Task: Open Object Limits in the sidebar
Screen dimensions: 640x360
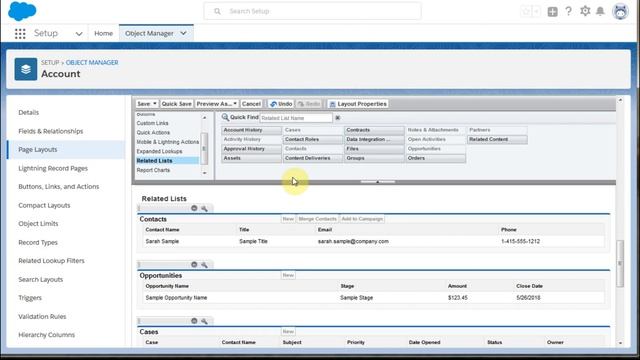Action: point(38,224)
